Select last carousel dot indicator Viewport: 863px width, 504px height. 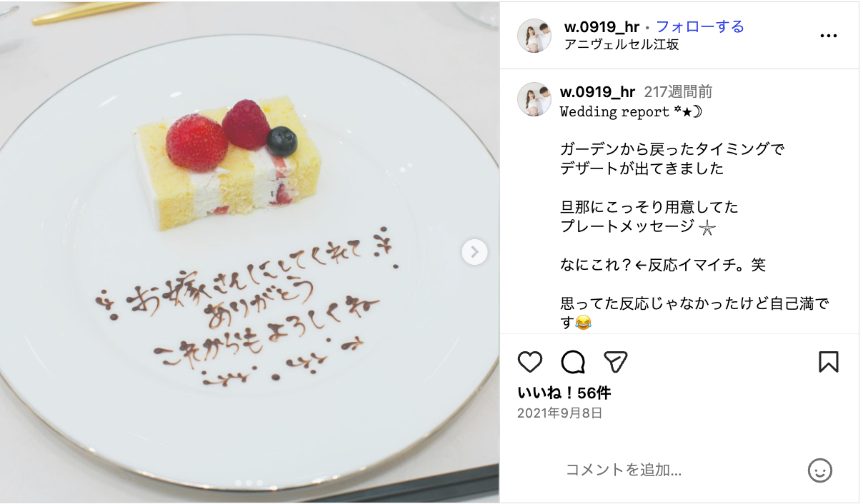point(259,483)
